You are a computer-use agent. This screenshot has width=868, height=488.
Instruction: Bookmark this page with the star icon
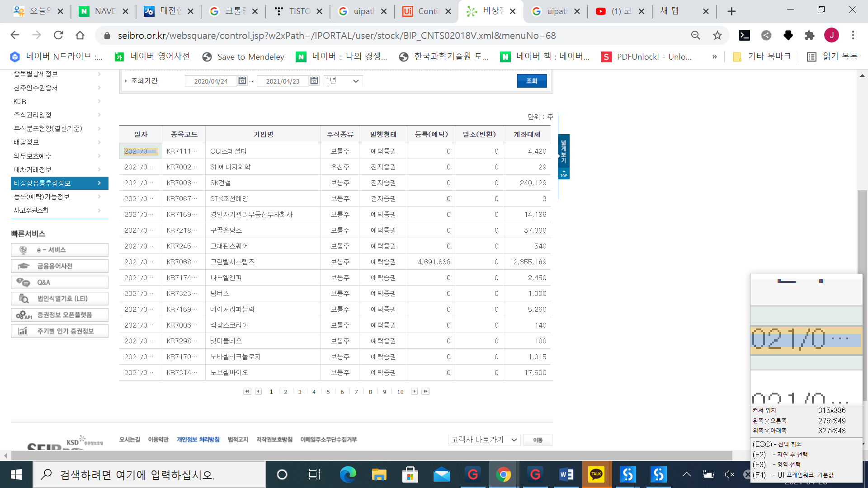[x=717, y=35]
